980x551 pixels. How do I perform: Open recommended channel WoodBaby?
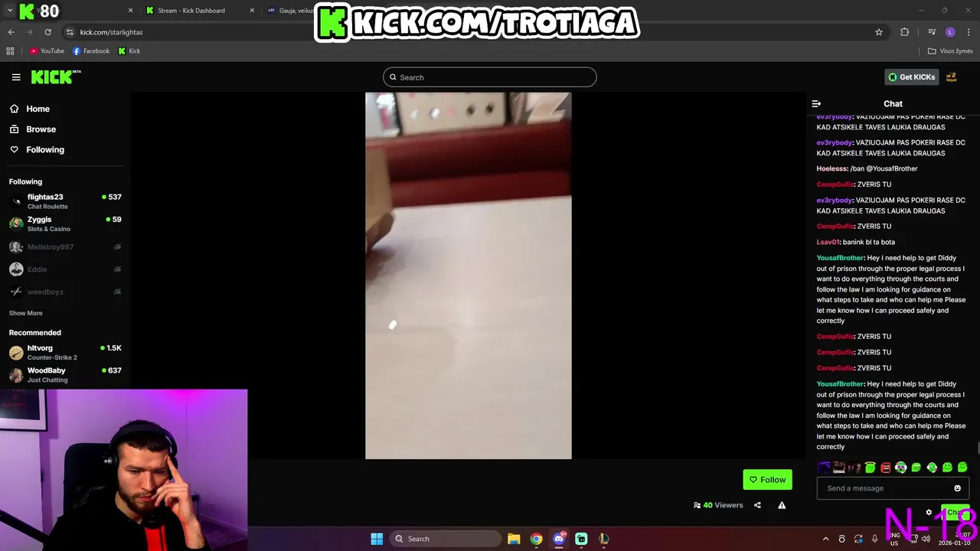(65, 374)
